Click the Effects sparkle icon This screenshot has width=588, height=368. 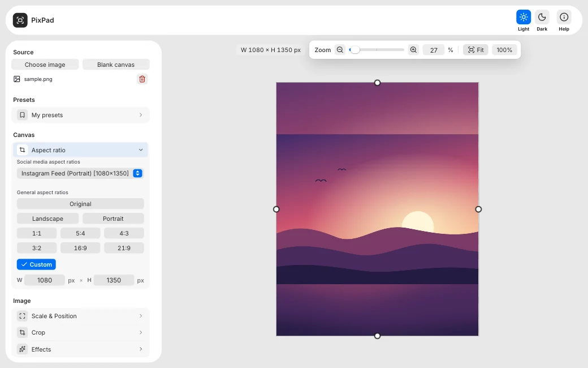tap(23, 349)
